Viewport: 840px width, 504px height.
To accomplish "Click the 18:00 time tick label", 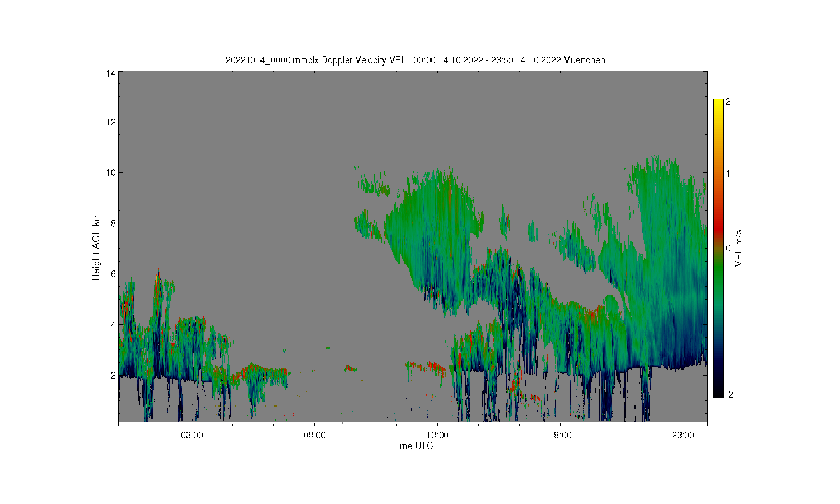I will pos(560,435).
